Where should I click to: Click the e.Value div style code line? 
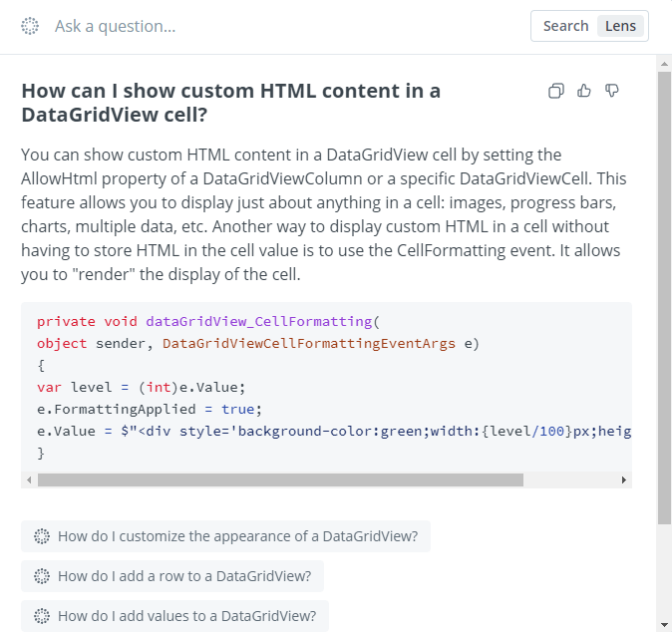[334, 431]
